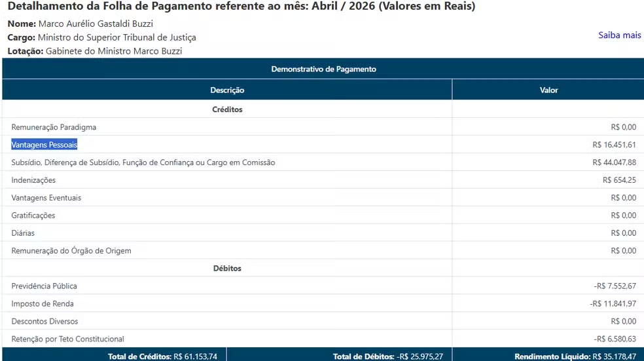Click the Previdência Pública debit row
644x361 pixels.
(x=323, y=286)
